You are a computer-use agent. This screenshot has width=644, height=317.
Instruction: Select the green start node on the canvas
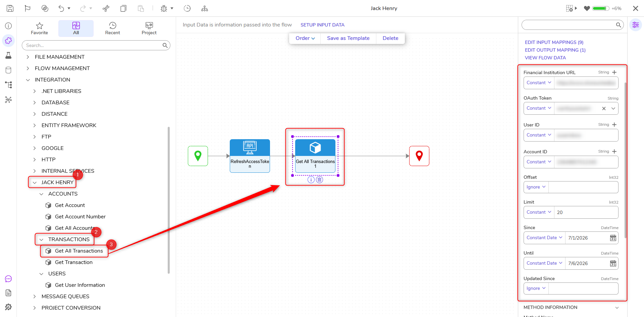point(198,156)
